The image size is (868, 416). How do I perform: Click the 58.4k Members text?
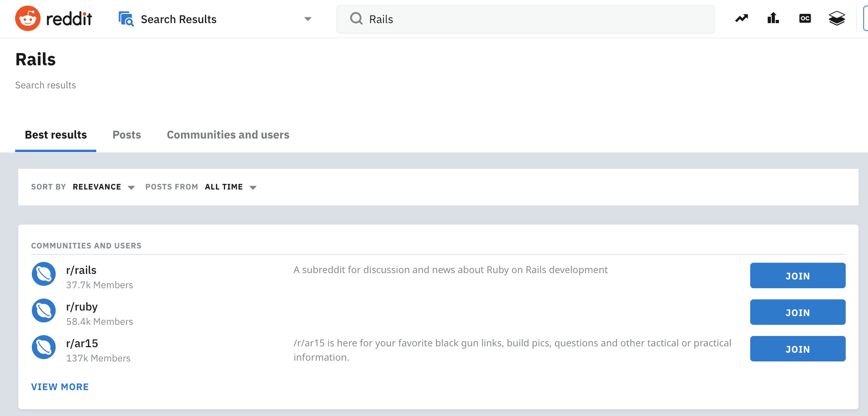100,321
